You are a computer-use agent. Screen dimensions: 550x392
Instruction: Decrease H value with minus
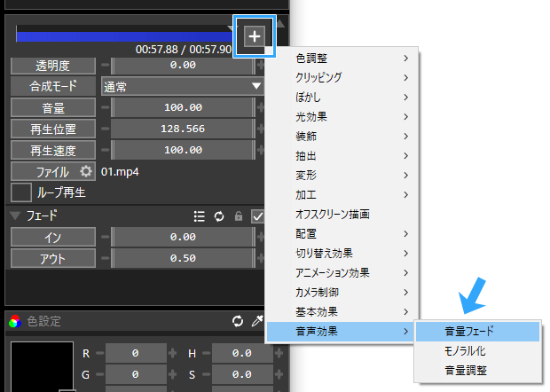point(207,353)
